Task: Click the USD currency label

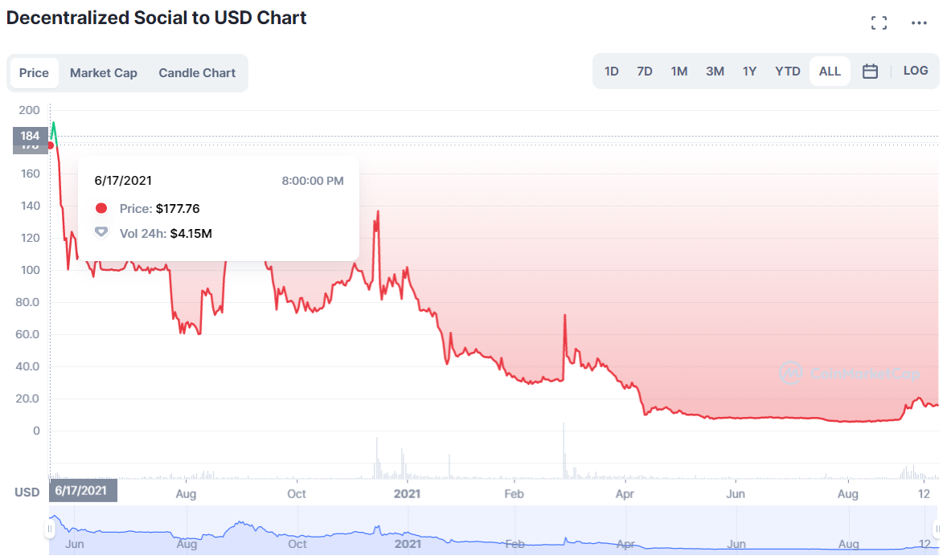Action: (27, 493)
